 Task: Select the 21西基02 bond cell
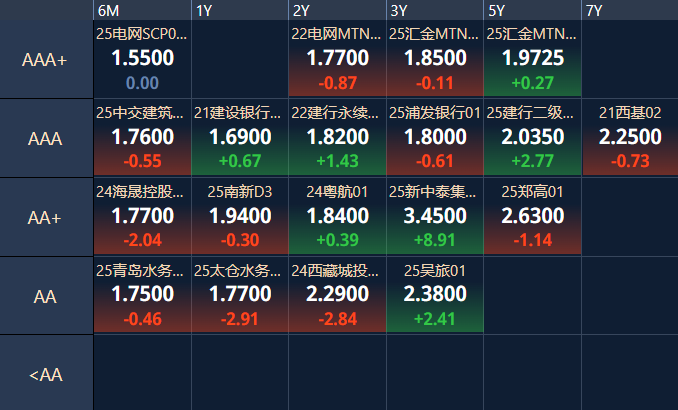click(630, 138)
